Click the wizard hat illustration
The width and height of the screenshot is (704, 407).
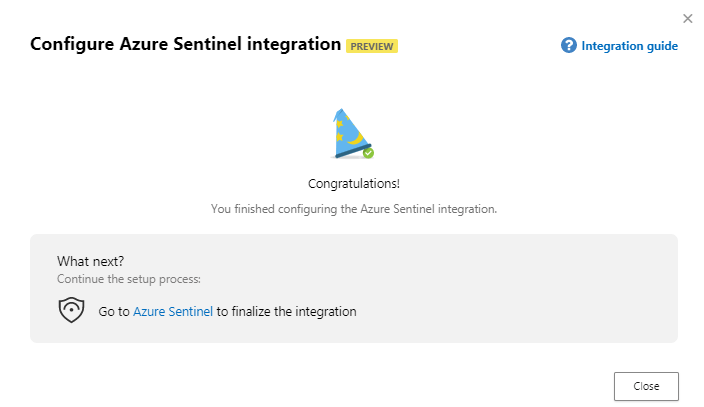[x=351, y=132]
